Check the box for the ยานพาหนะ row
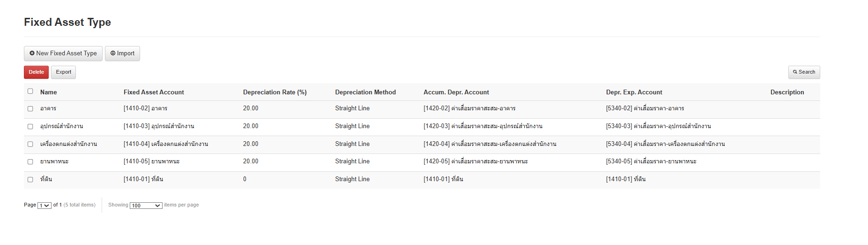The height and width of the screenshot is (245, 868). point(30,162)
